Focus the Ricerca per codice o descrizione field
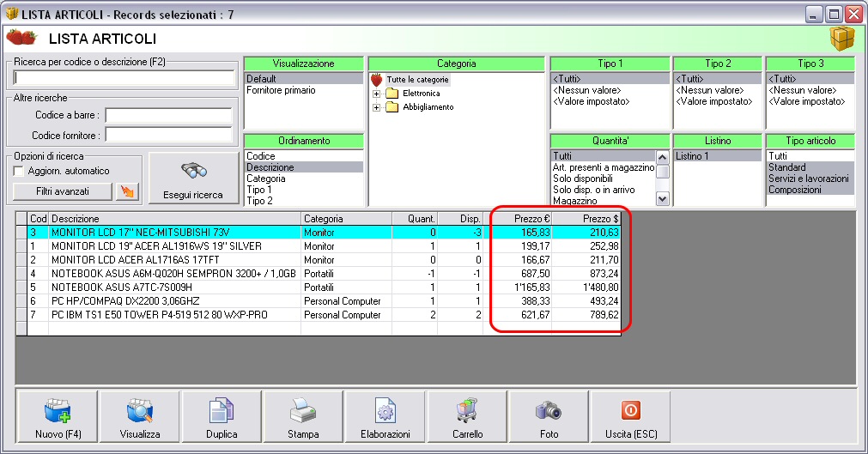 click(x=124, y=77)
